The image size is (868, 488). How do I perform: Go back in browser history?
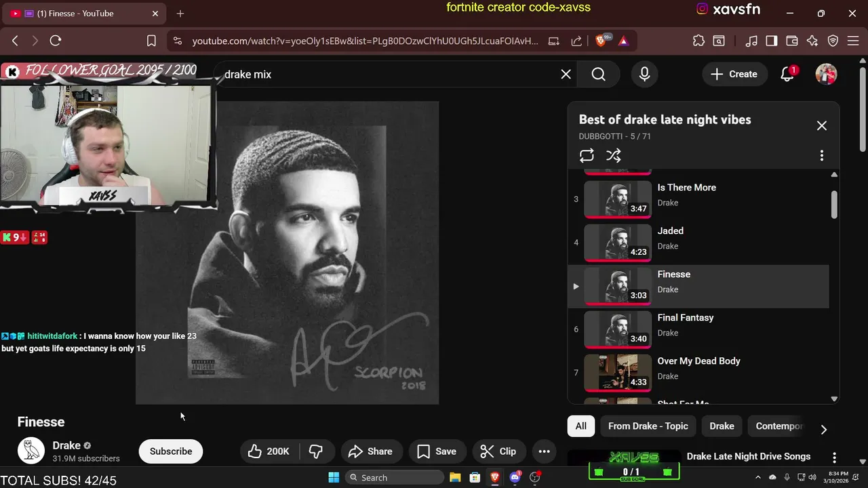(15, 41)
